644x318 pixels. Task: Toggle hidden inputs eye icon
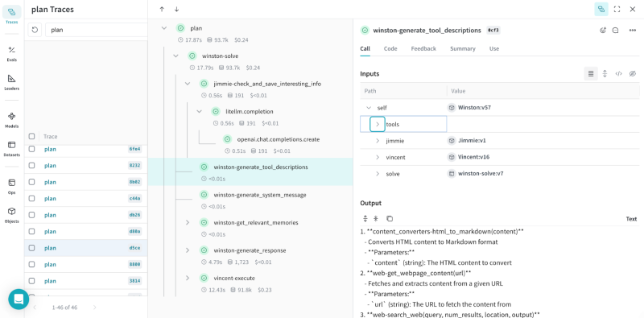click(x=633, y=74)
